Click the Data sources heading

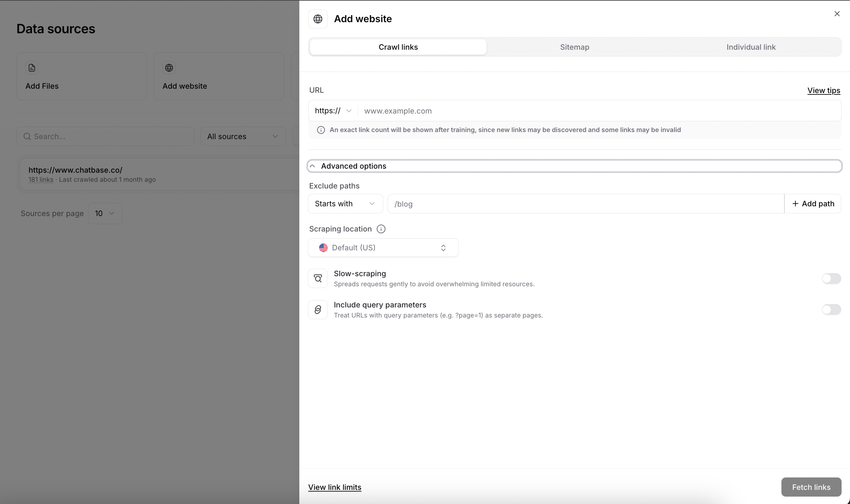(x=56, y=29)
